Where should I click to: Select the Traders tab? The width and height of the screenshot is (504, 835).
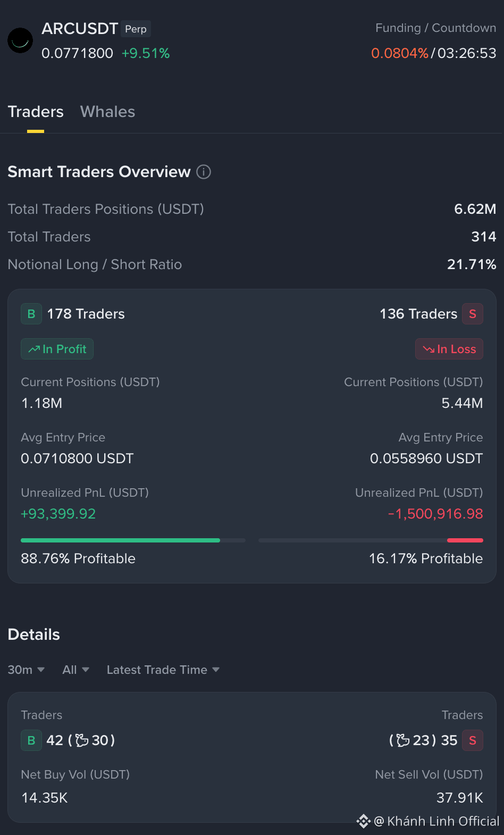[x=36, y=112]
